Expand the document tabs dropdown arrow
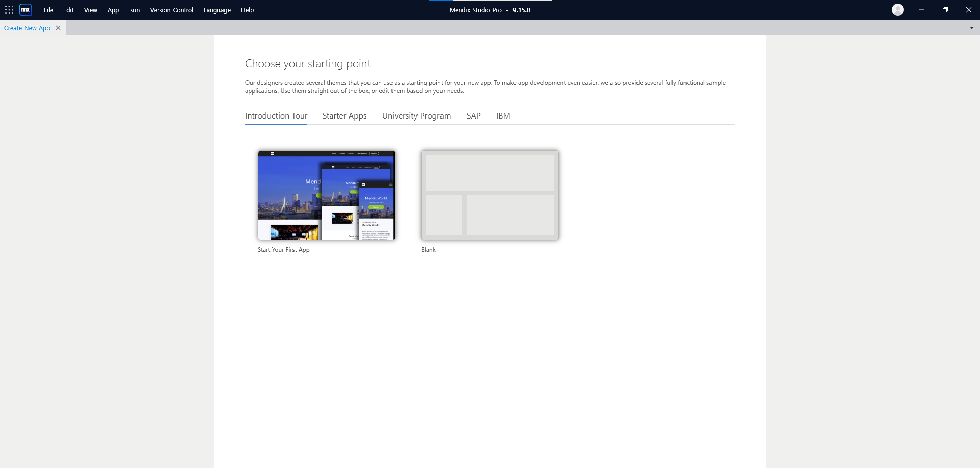The height and width of the screenshot is (468, 980). click(x=971, y=28)
